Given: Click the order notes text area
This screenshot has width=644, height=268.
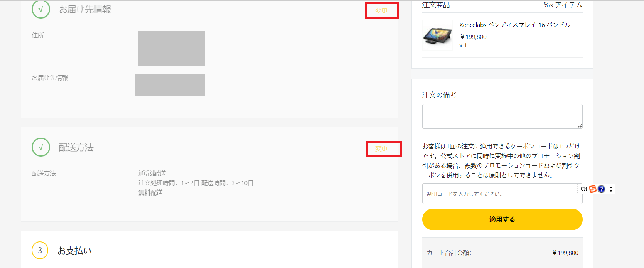Looking at the screenshot, I should click(x=502, y=116).
